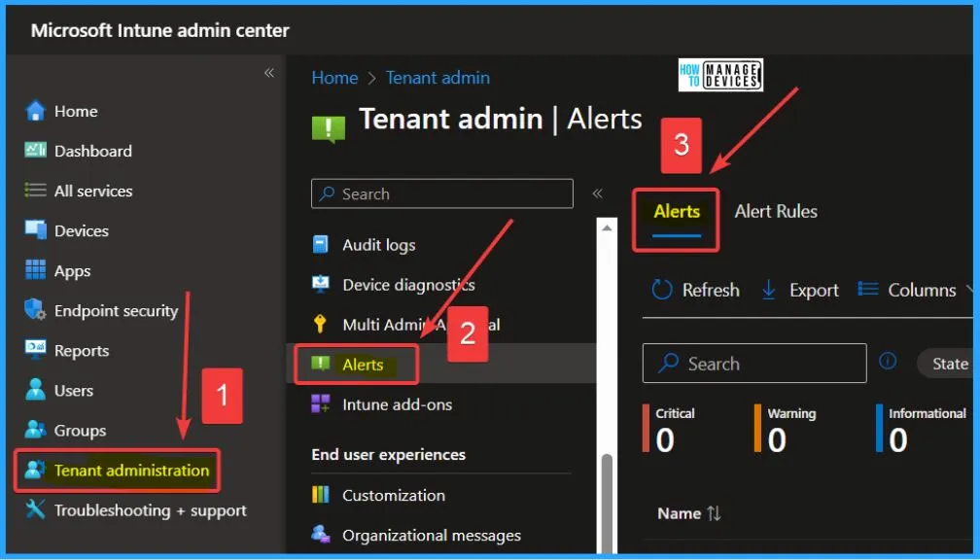Click the Reports screen icon
Screen dimensions: 980x560
click(36, 349)
